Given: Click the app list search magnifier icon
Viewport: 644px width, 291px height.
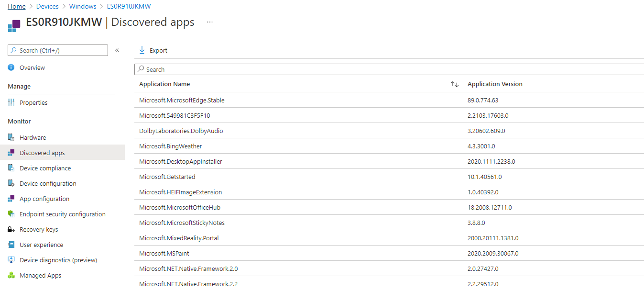Looking at the screenshot, I should [141, 69].
